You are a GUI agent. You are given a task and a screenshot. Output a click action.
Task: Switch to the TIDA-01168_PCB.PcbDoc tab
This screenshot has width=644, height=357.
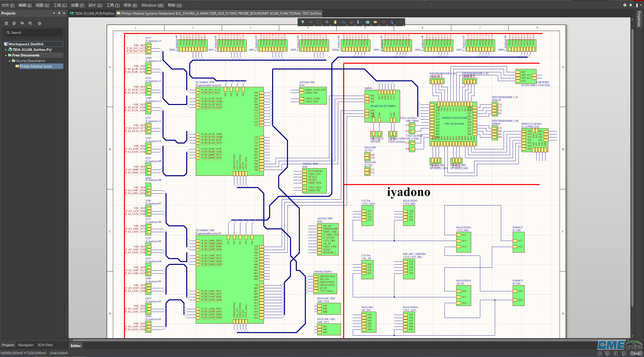pyautogui.click(x=92, y=13)
